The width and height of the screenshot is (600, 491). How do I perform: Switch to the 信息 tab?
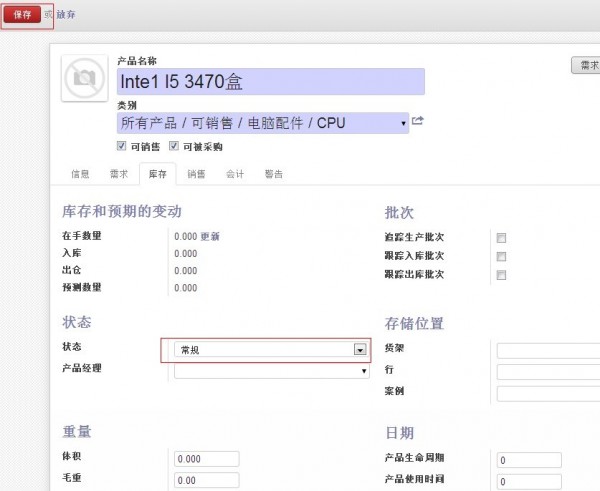[80, 174]
